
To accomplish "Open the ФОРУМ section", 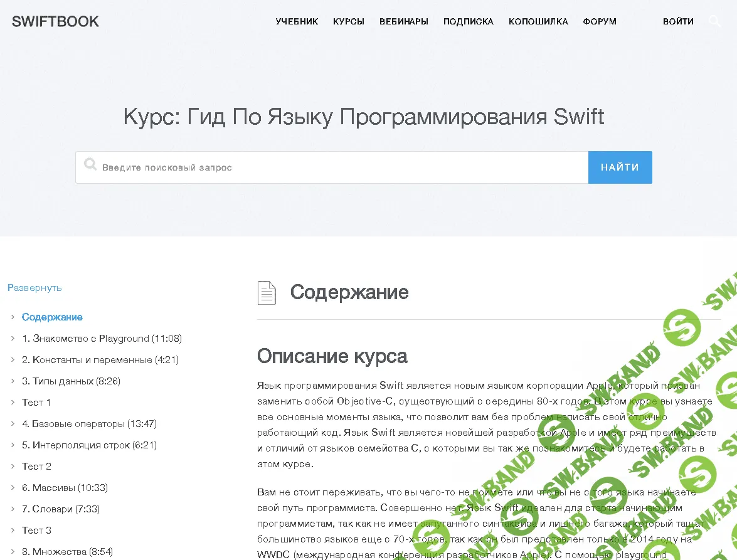I will click(x=599, y=21).
